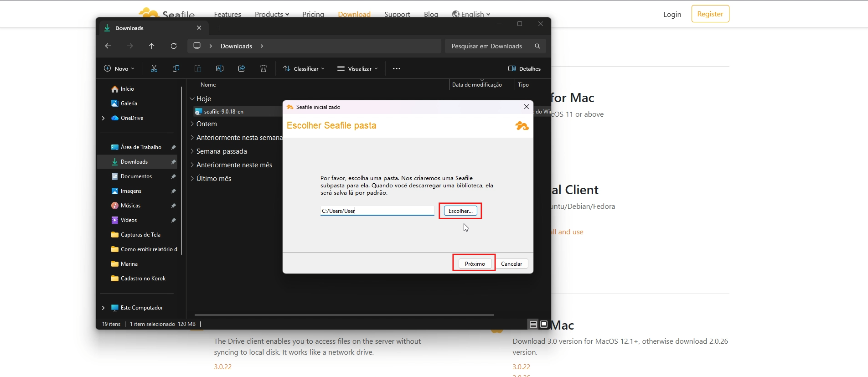Screen dimensions: 868x377
Task: Expand the OneDrive tree node
Action: (x=103, y=118)
